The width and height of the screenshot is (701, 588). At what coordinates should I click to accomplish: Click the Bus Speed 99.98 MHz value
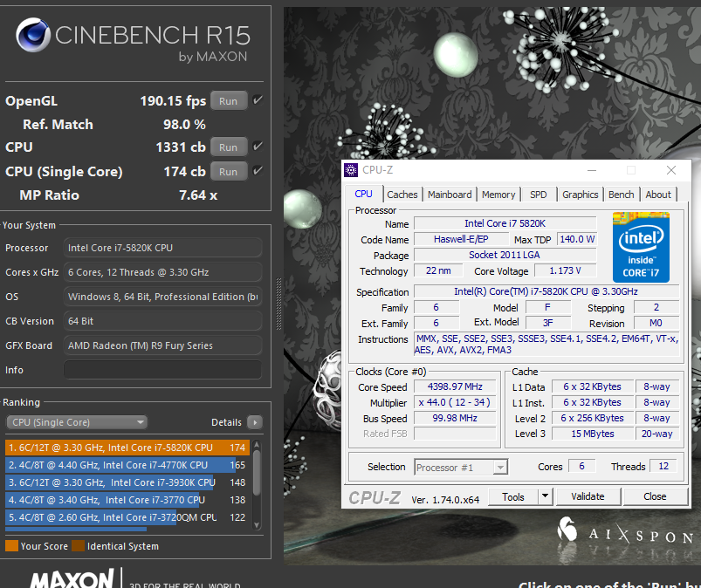pyautogui.click(x=455, y=418)
